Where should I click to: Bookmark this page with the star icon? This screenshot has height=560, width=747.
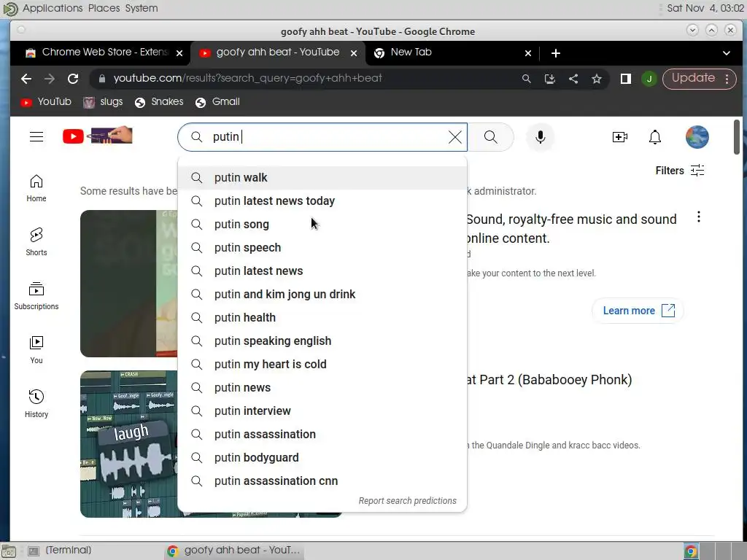[597, 79]
